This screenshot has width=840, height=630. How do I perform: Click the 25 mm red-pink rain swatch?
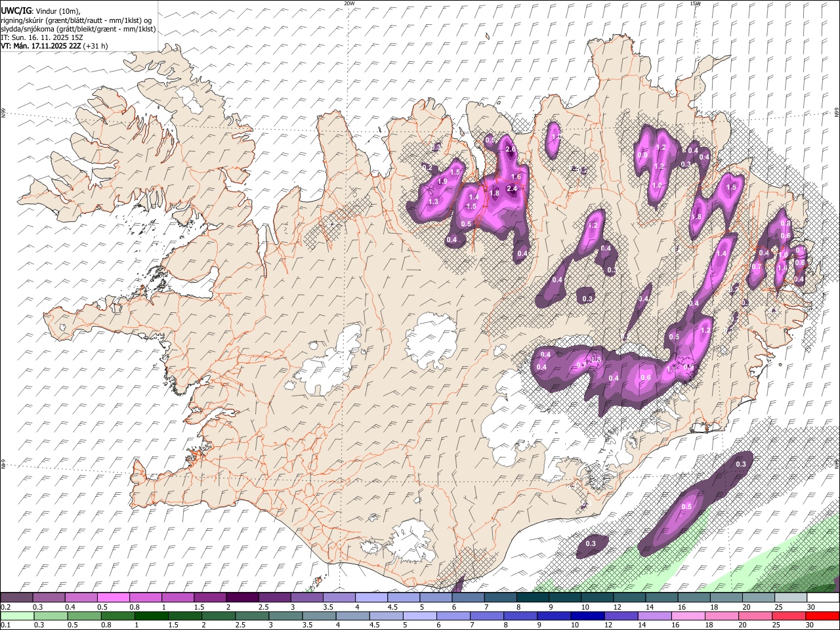pyautogui.click(x=788, y=616)
